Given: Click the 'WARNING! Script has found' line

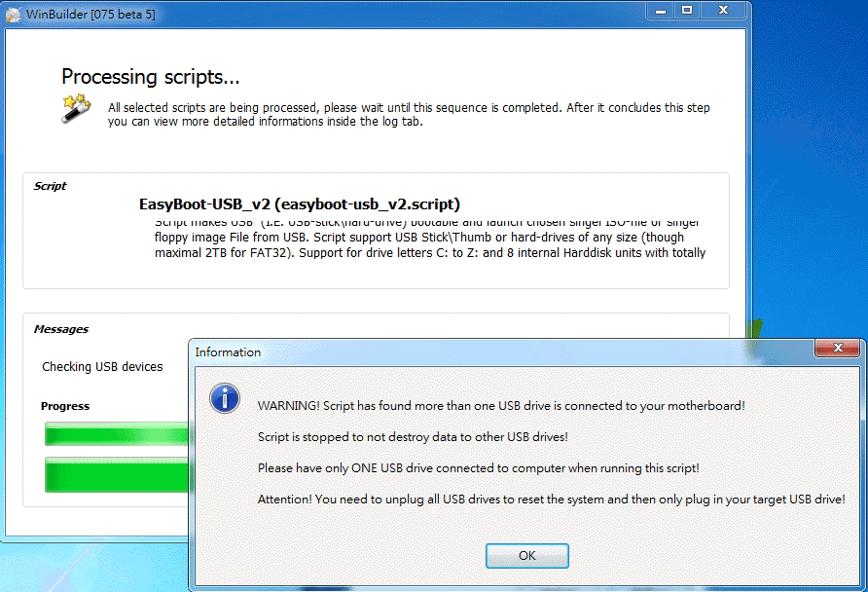Looking at the screenshot, I should click(501, 406).
